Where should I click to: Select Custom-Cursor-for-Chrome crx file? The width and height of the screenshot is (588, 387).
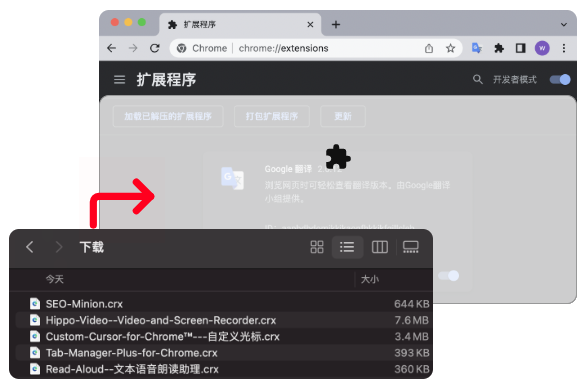click(x=222, y=337)
